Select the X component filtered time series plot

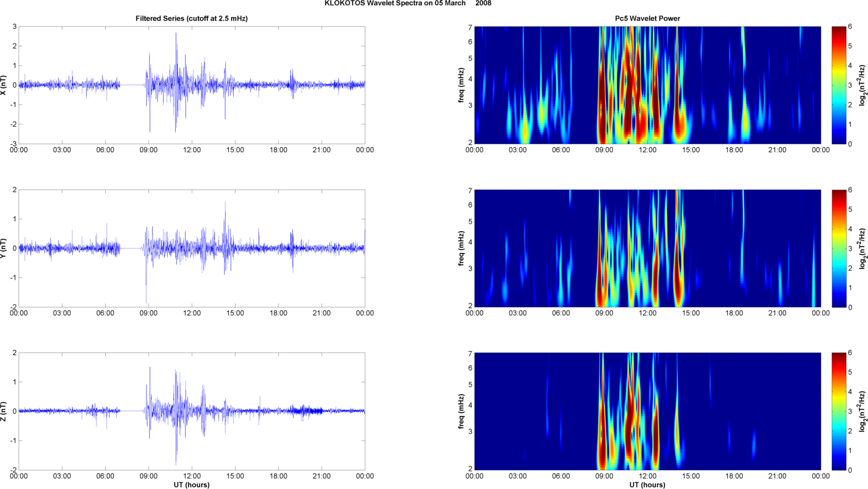point(192,85)
